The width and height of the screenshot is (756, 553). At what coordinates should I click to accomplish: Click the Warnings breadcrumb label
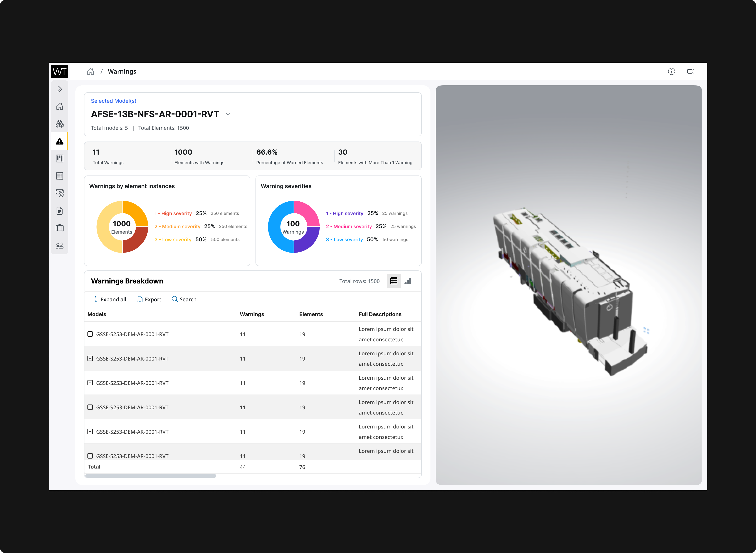pyautogui.click(x=122, y=71)
